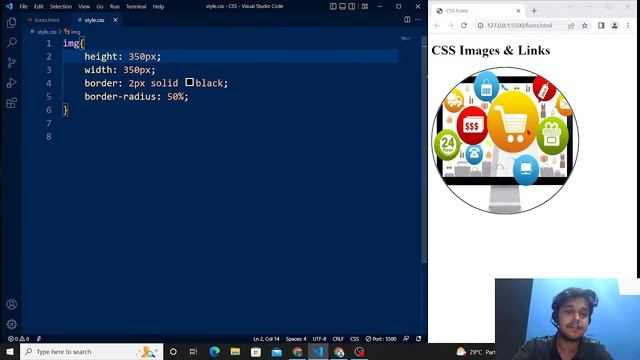The height and width of the screenshot is (360, 640).
Task: Open the Mail app from taskbar
Action: point(276,351)
